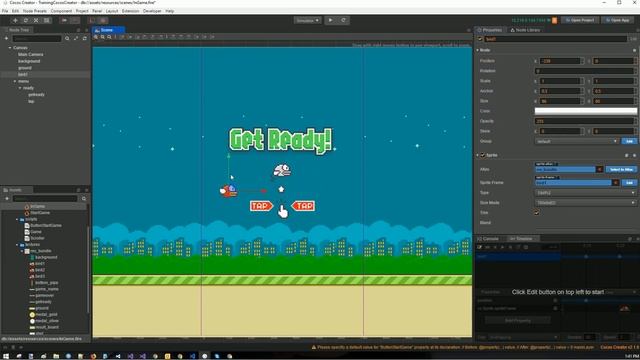This screenshot has height=360, width=640.
Task: Select the Move transform tool in main toolbar
Action: [x=15, y=20]
